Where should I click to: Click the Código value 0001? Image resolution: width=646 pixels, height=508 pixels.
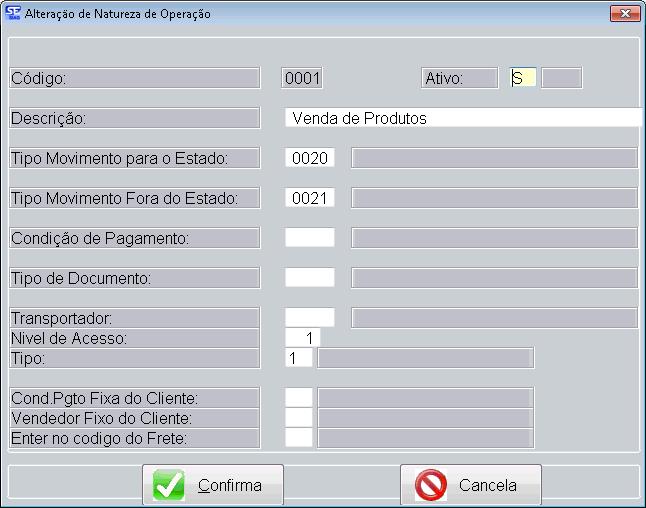pyautogui.click(x=303, y=78)
